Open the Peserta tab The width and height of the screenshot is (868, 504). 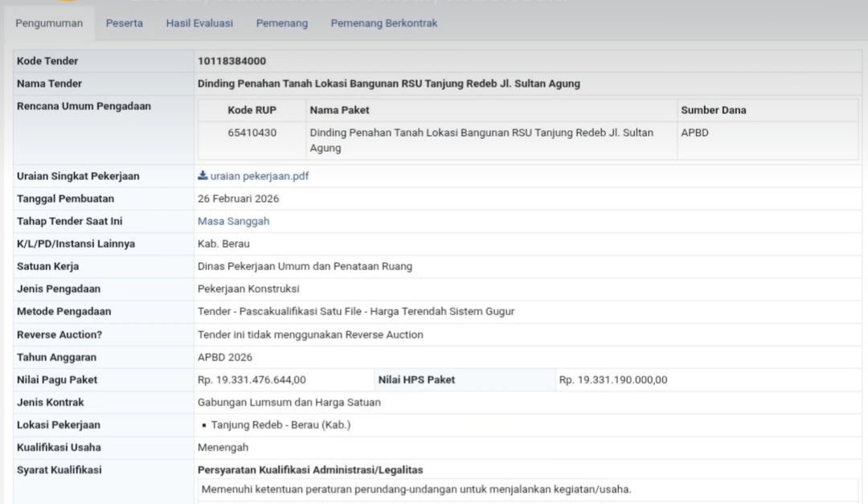tap(125, 23)
